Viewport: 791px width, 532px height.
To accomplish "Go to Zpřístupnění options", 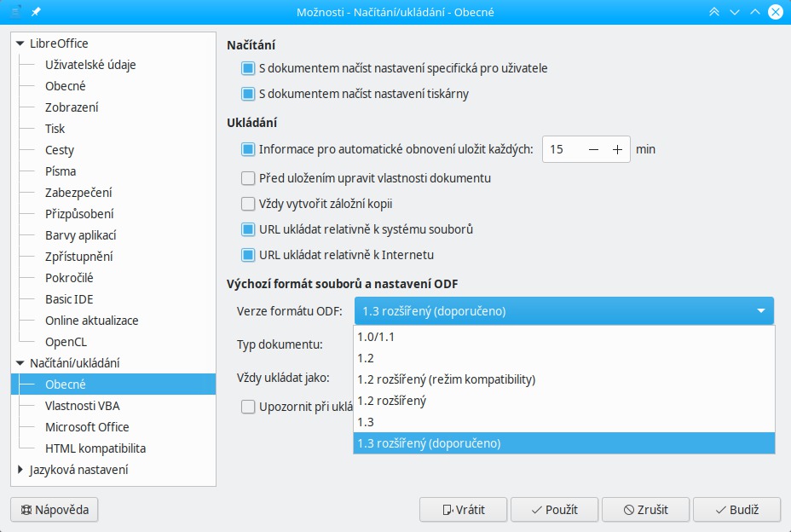I will 78,257.
